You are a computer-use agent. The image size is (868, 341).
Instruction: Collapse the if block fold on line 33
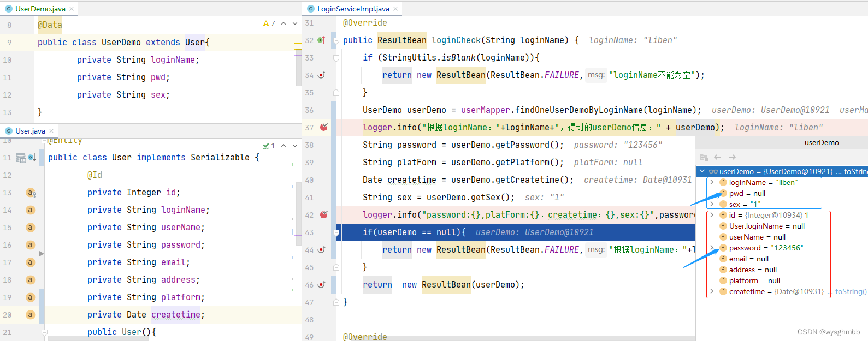click(x=336, y=58)
